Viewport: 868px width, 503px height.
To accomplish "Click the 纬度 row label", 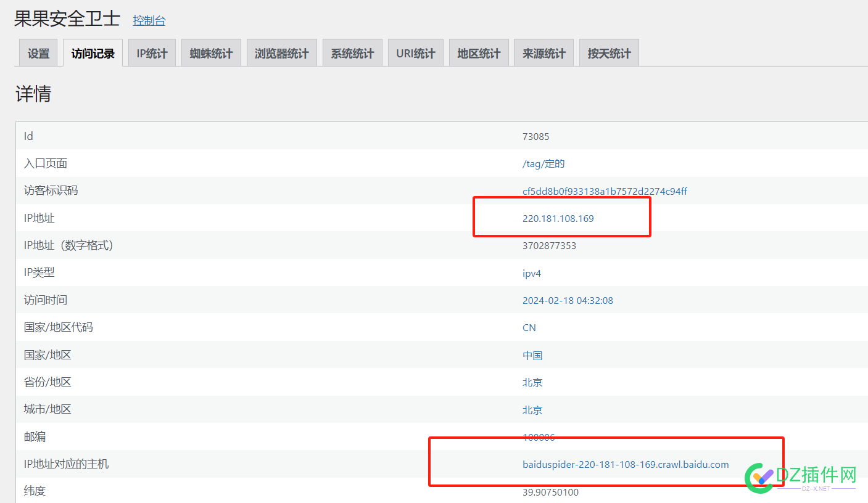I will point(35,491).
